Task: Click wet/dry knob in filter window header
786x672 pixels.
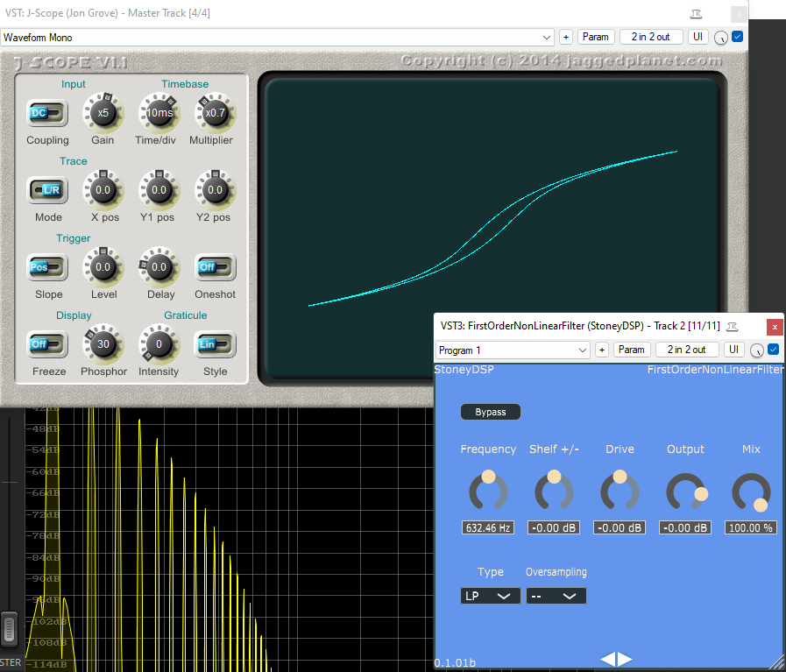Action: 757,350
